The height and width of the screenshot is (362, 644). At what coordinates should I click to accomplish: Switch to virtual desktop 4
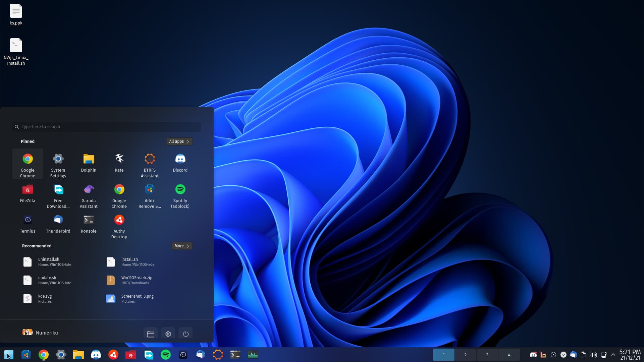[509, 355]
